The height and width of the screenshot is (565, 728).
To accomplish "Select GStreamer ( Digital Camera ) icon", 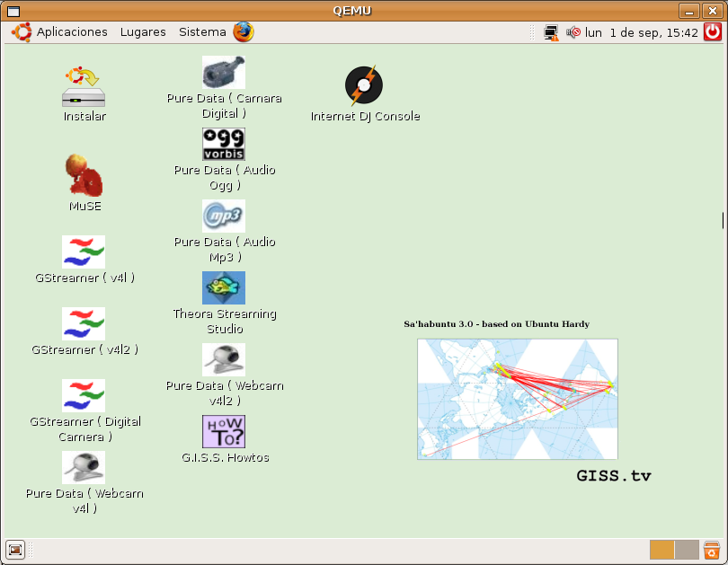I will tap(84, 396).
